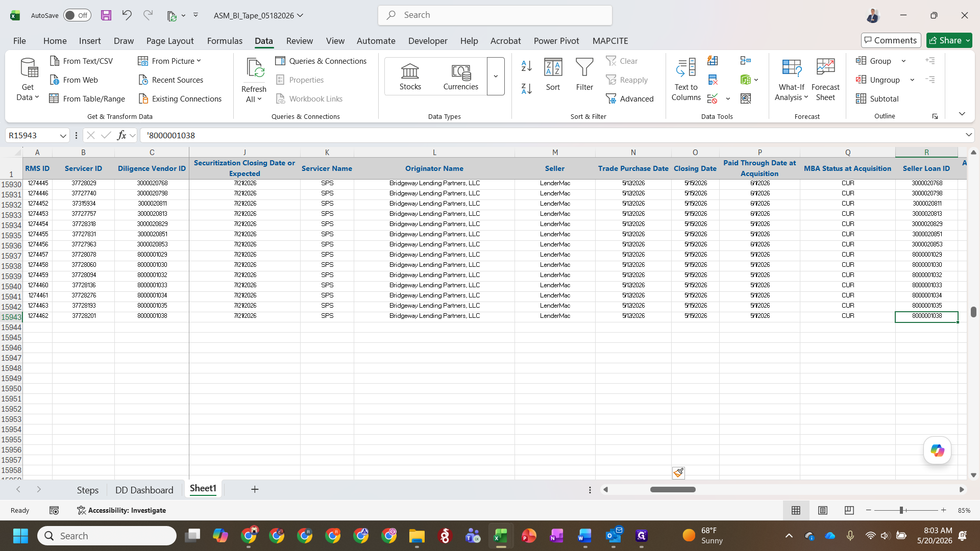Expand the Data Types gallery
The height and width of the screenshot is (551, 980).
[x=496, y=77]
